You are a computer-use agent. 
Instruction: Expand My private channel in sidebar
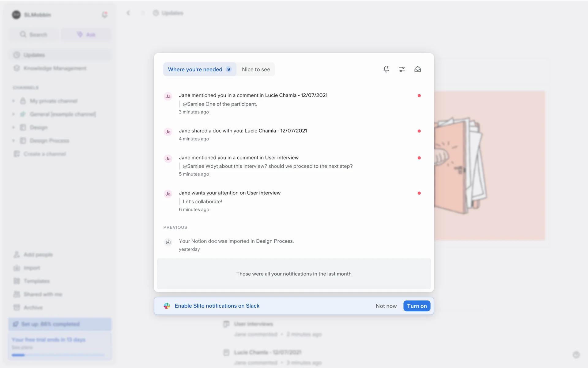[x=13, y=101]
